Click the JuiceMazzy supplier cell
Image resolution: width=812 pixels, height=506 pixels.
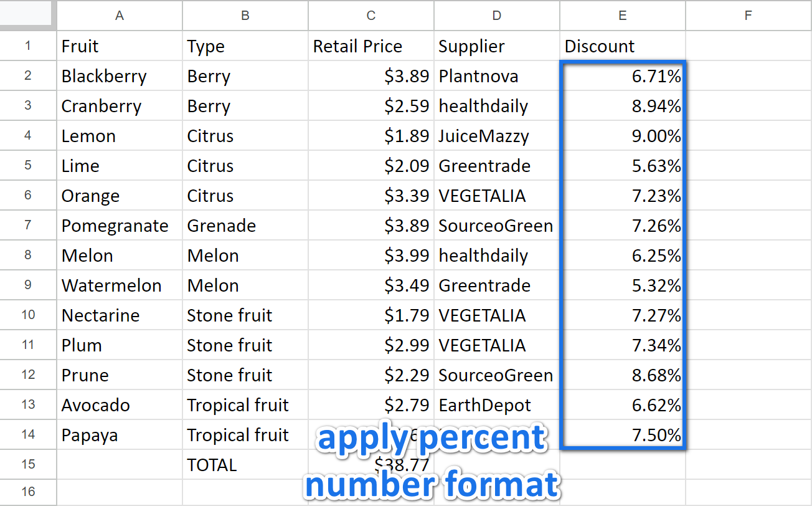(497, 136)
